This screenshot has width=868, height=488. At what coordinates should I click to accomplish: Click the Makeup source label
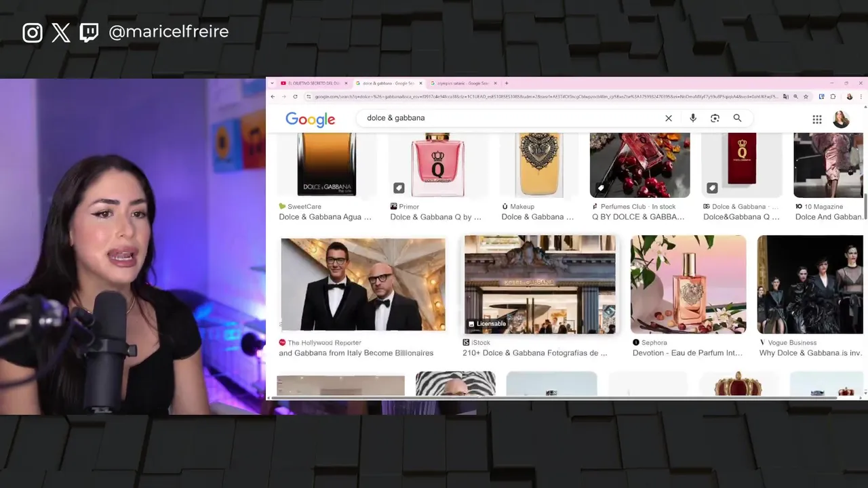(522, 207)
